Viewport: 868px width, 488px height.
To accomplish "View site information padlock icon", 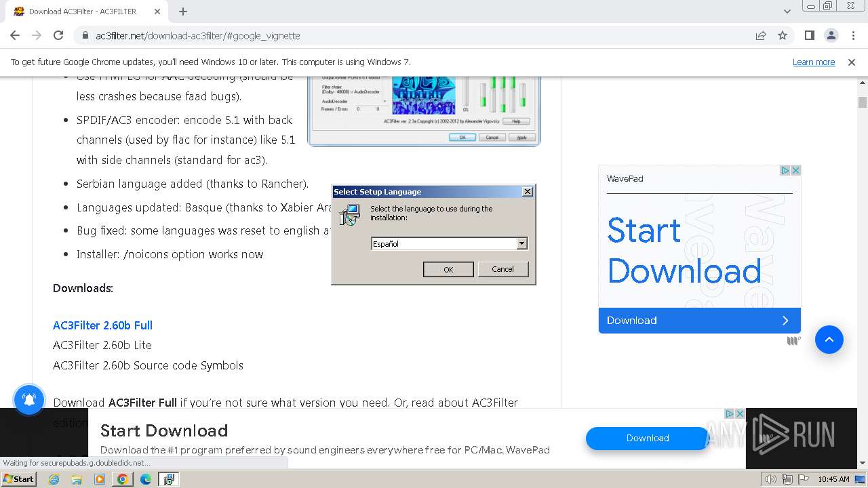I will coord(85,36).
